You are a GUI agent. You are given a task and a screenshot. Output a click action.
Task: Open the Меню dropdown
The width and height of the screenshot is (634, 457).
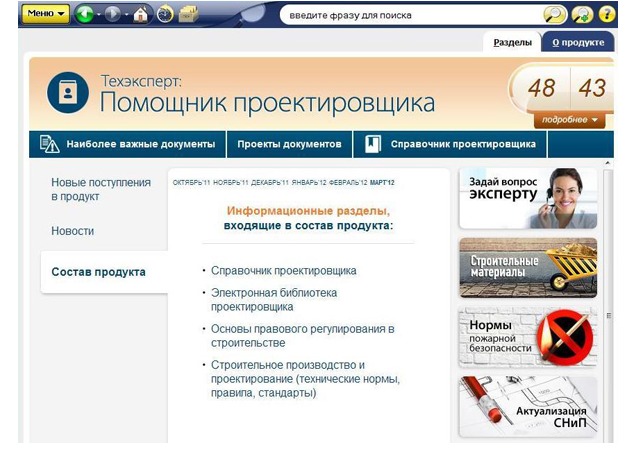tap(45, 14)
